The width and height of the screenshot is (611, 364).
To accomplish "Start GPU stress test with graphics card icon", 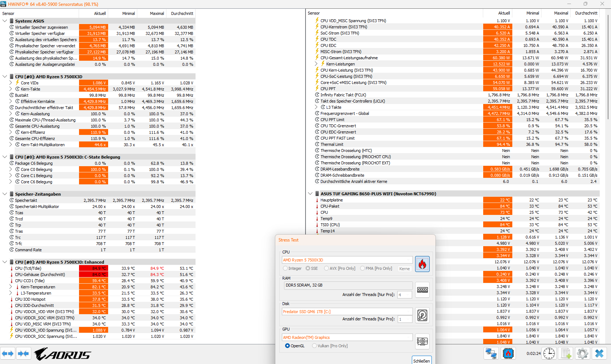I will click(x=422, y=341).
